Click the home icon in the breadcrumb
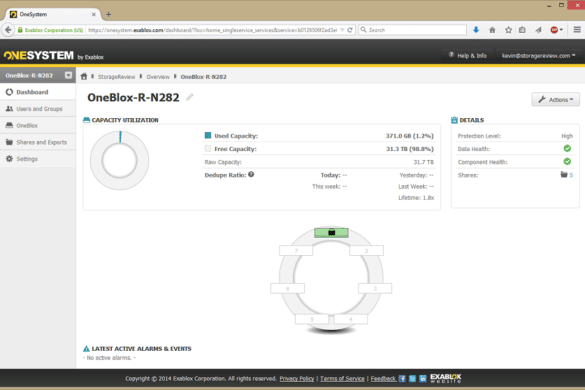The width and height of the screenshot is (585, 390). coord(84,77)
